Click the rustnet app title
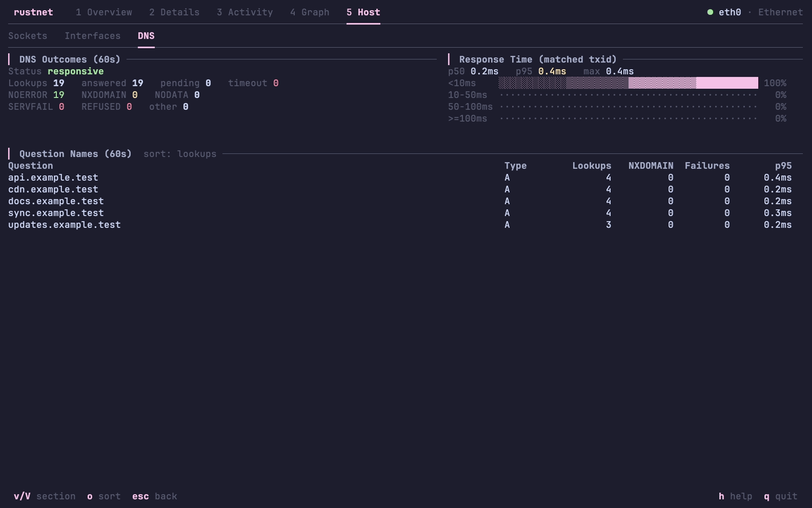This screenshot has width=812, height=508. [33, 12]
